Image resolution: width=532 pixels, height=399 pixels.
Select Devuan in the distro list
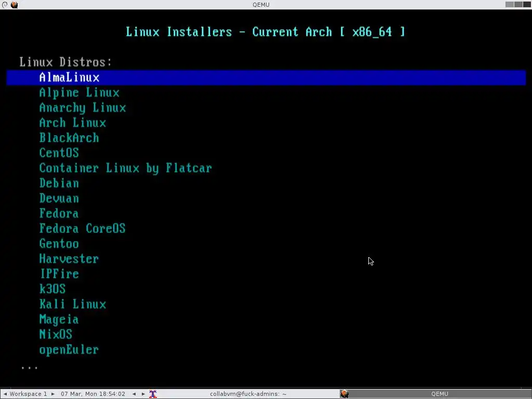59,198
